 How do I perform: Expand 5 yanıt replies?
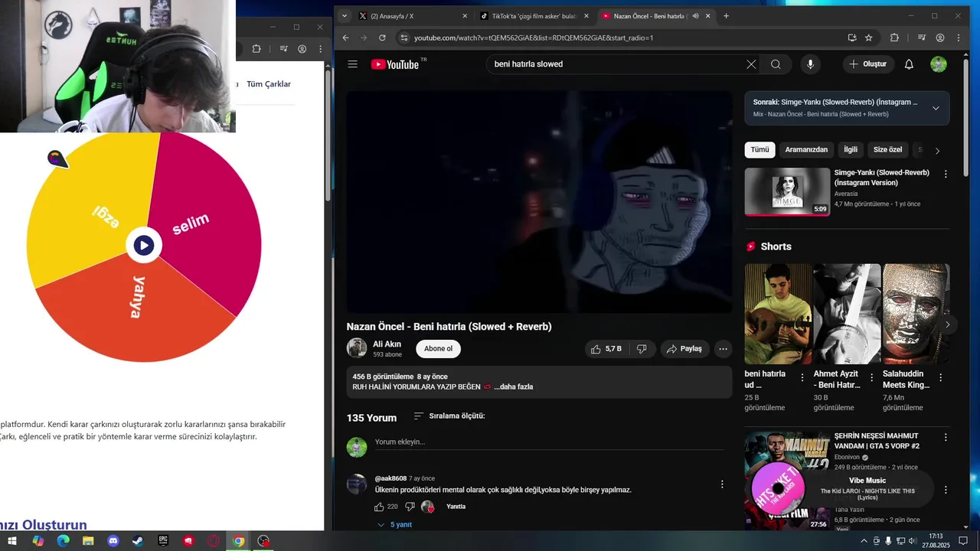point(395,525)
